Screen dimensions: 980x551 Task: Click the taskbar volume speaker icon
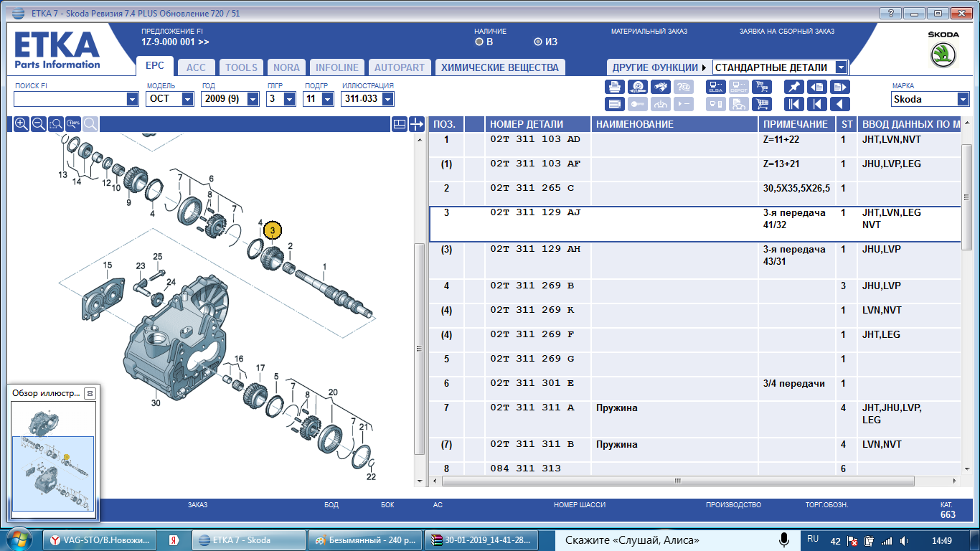coord(904,540)
